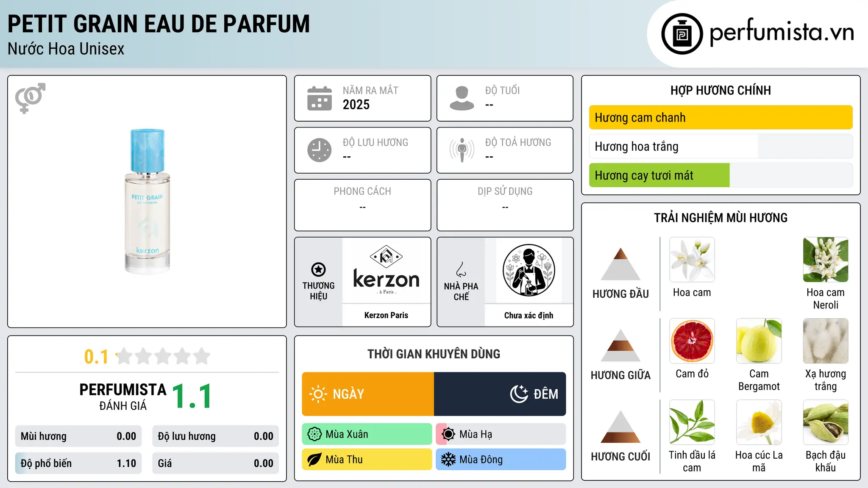This screenshot has height=488, width=868.
Task: Select the Đêm nighttime segment
Action: pos(500,394)
